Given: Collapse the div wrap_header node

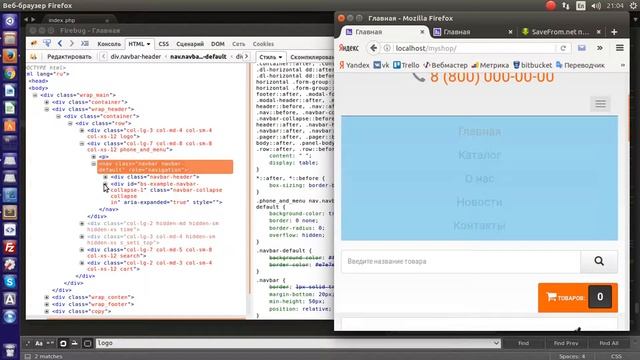Looking at the screenshot, I should pyautogui.click(x=47, y=109).
